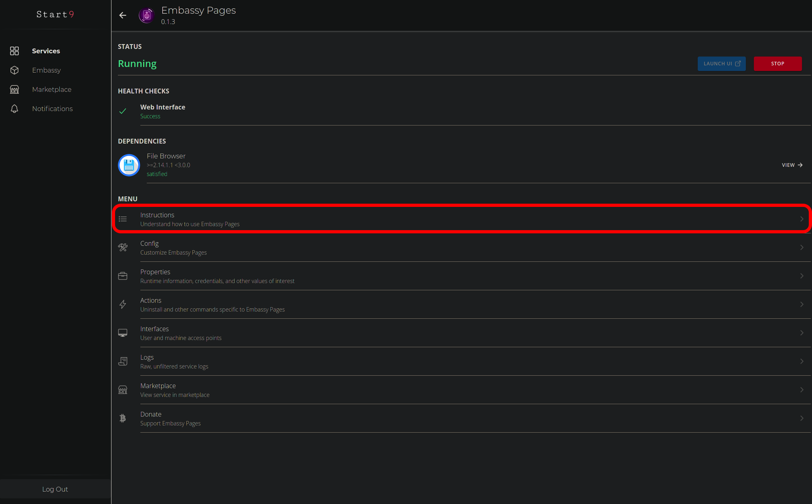This screenshot has height=504, width=812.
Task: Click the Notifications bell icon in sidebar
Action: (14, 109)
